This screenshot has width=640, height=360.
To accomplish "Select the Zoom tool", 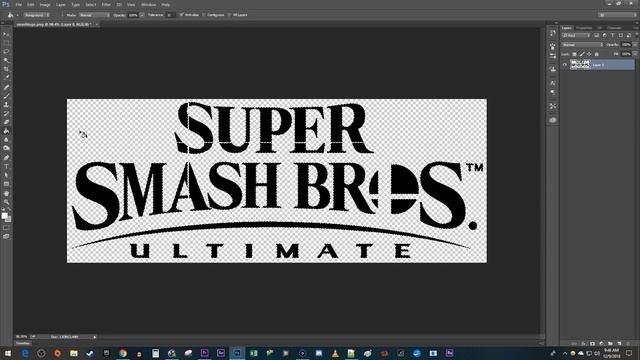I will [x=6, y=202].
